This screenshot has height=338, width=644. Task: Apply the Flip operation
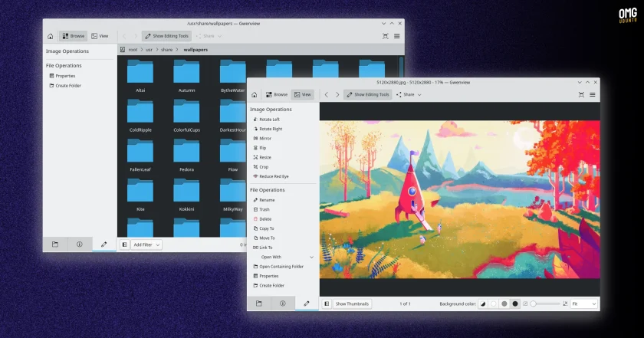[x=259, y=148]
